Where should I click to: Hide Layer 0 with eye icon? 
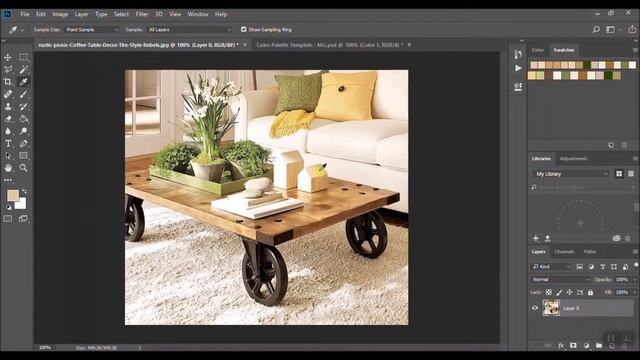click(535, 308)
